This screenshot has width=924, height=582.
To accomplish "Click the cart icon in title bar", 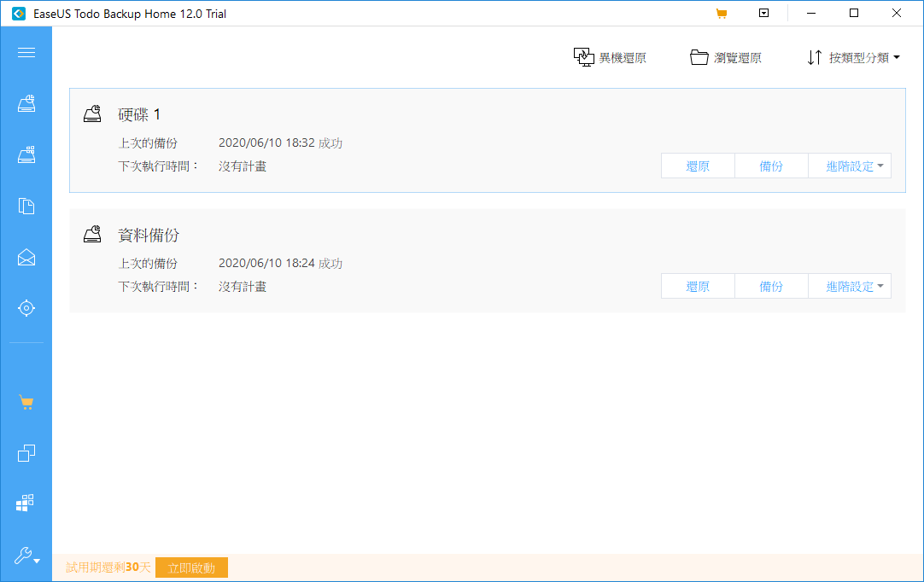I will [x=722, y=13].
